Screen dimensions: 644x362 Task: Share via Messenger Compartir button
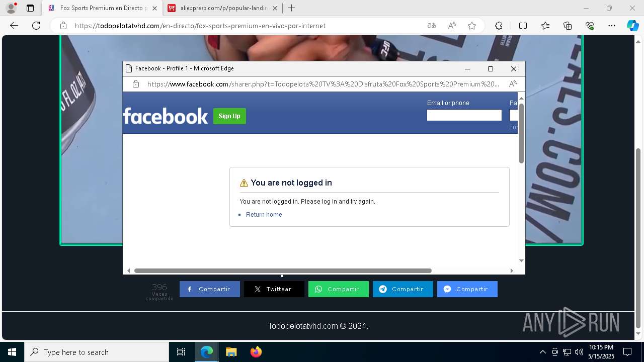tap(467, 289)
